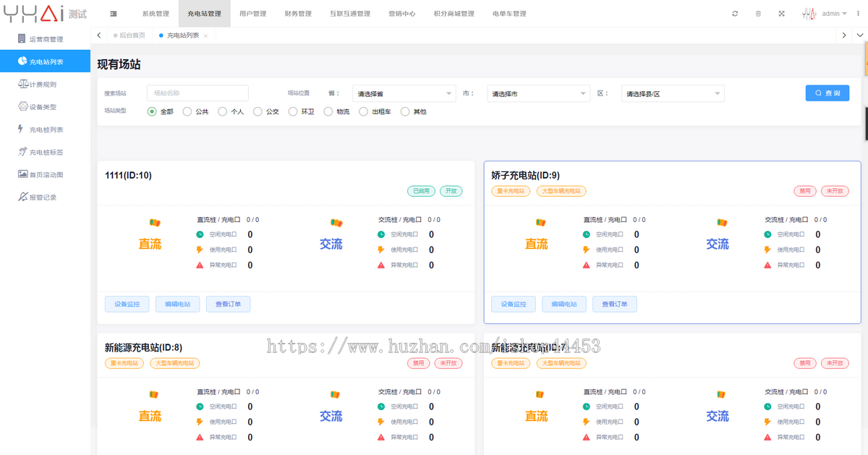The height and width of the screenshot is (455, 868).
Task: Open the 互联互通管理 top menu
Action: tap(350, 14)
